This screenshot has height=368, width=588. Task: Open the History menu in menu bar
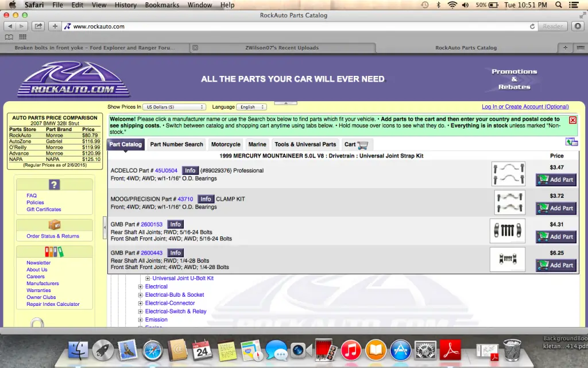coord(126,5)
